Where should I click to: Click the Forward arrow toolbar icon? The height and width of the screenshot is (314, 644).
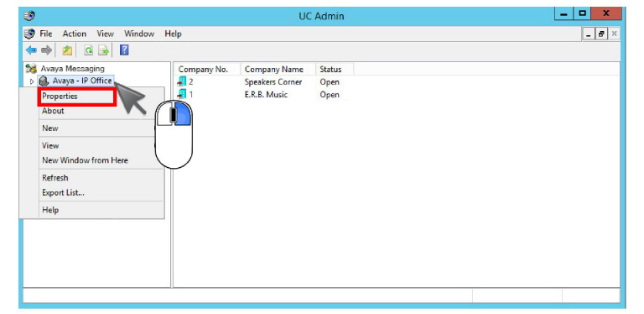46,50
